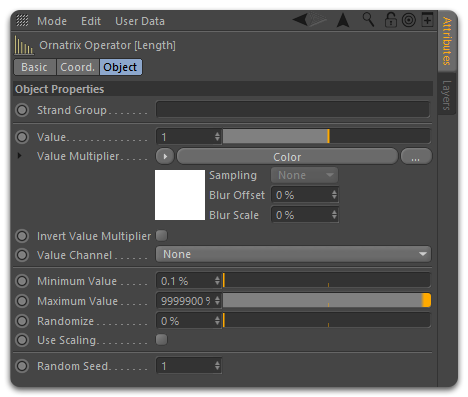Click the Randomize slider bar
Screen dimensions: 468x397
pyautogui.click(x=327, y=320)
